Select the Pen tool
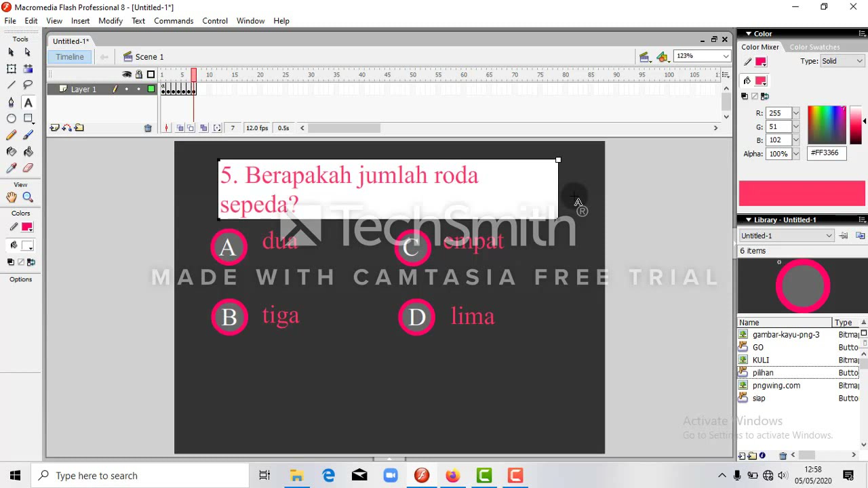 pyautogui.click(x=12, y=102)
